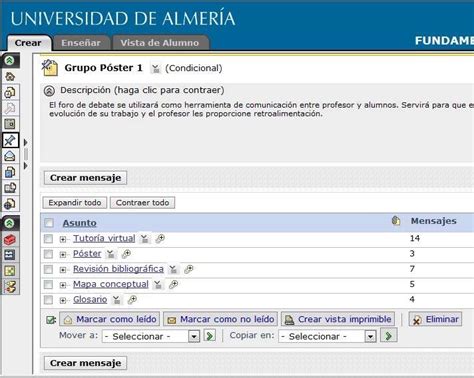Preview Glosario with magnifier icon
The image size is (474, 378).
132,300
